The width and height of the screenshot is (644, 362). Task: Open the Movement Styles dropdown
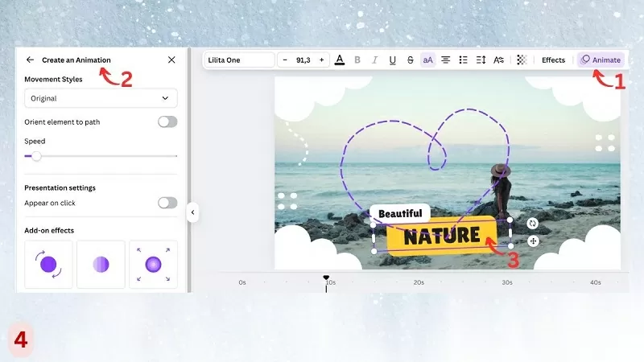[x=101, y=98]
